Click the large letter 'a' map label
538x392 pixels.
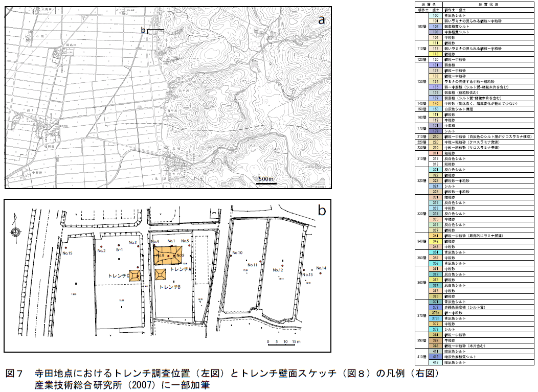click(x=322, y=20)
